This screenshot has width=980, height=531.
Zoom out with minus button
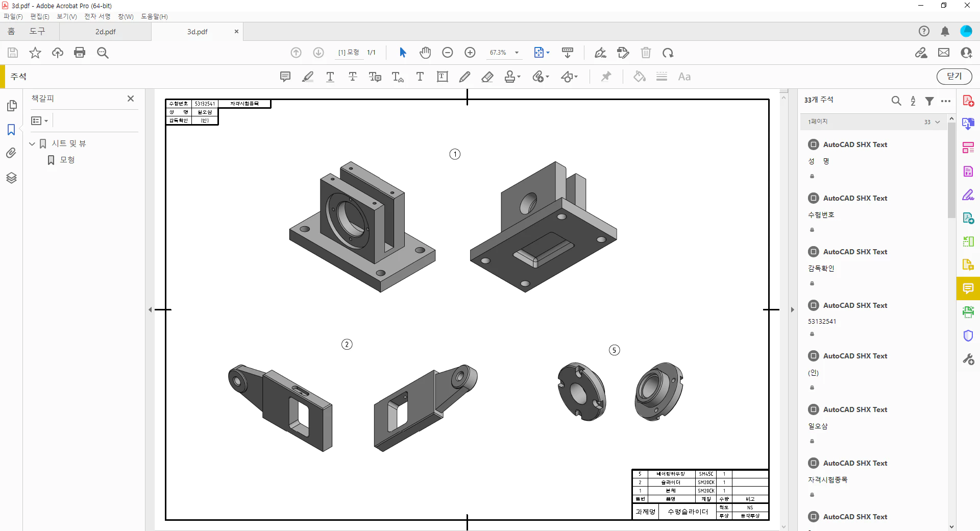coord(448,53)
